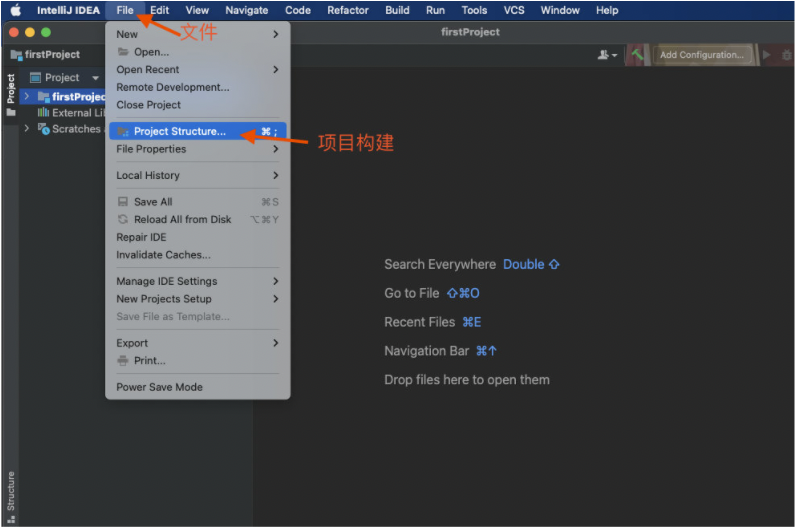Click the user account dropdown arrow
The image size is (796, 527).
(614, 55)
